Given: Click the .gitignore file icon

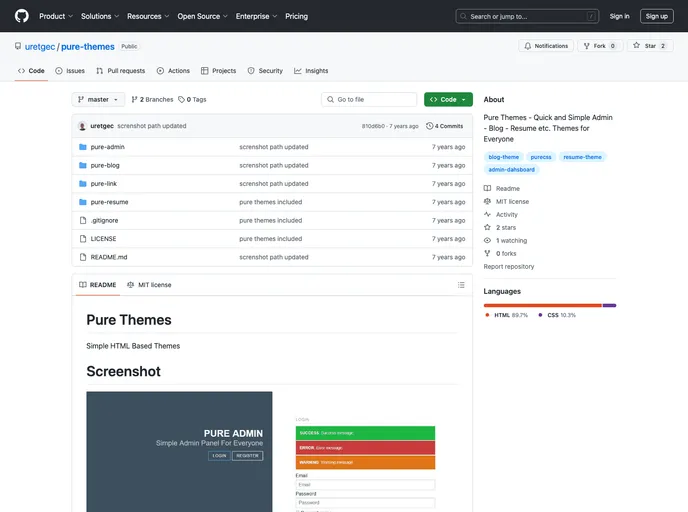Looking at the screenshot, I should point(82,220).
